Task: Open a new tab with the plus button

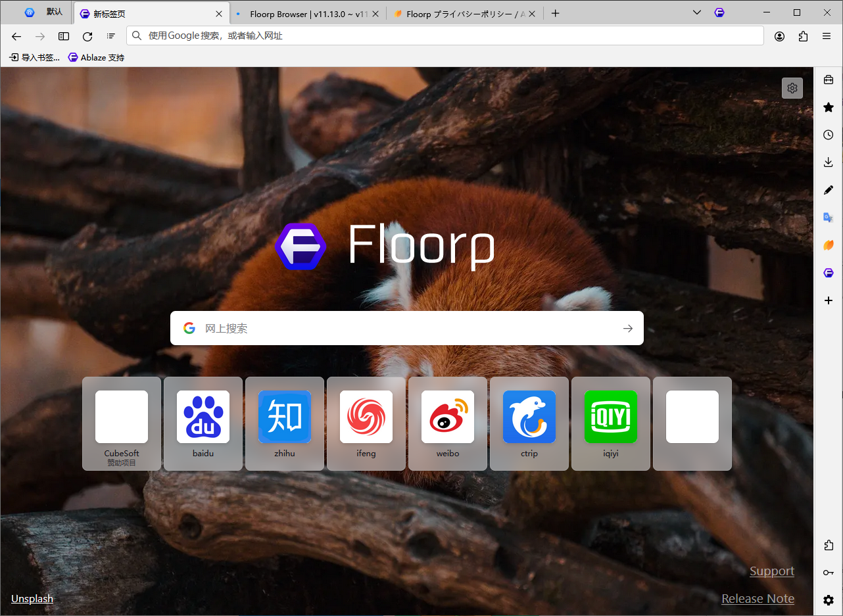Action: click(555, 13)
